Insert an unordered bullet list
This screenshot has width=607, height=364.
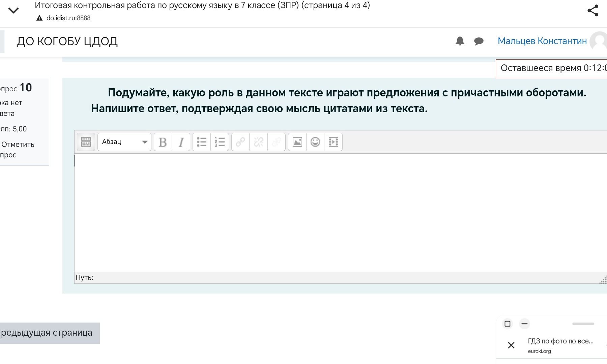[202, 142]
